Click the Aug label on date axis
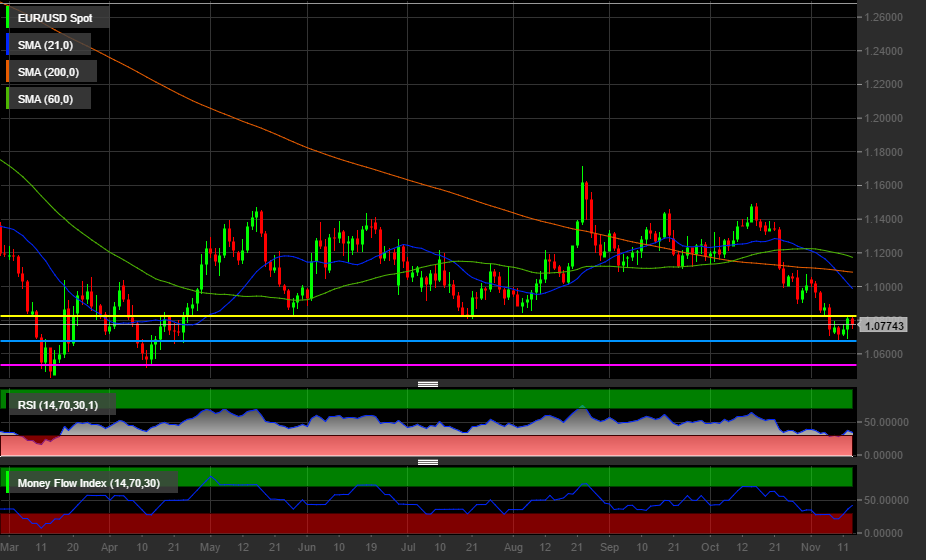926x560 pixels. click(513, 548)
